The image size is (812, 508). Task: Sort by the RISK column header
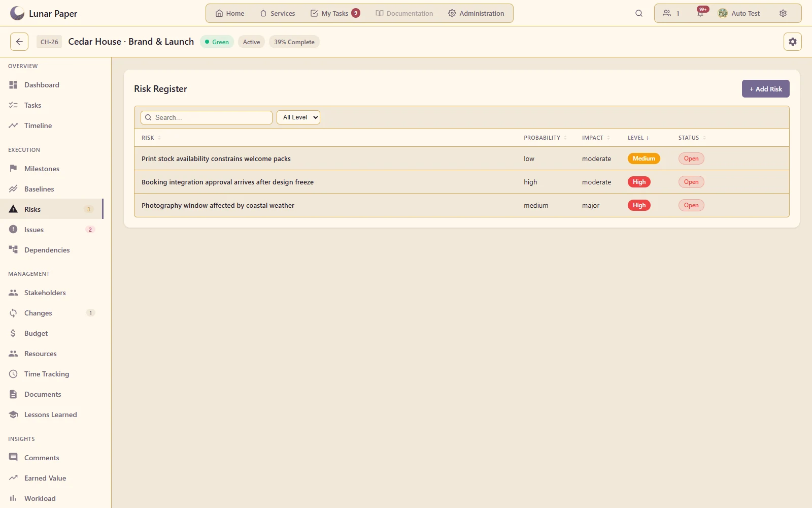[151, 138]
